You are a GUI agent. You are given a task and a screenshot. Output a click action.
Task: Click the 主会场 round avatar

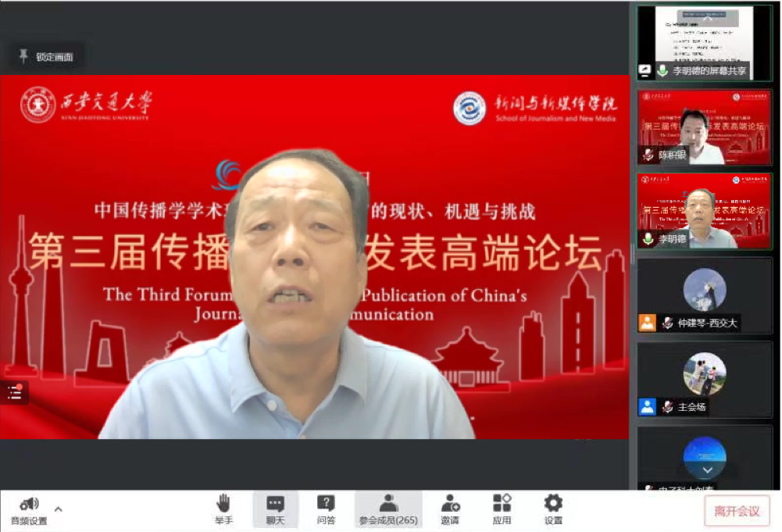click(x=705, y=373)
